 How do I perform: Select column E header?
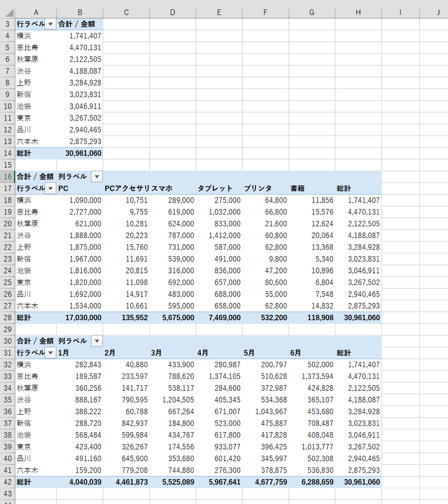click(x=219, y=12)
